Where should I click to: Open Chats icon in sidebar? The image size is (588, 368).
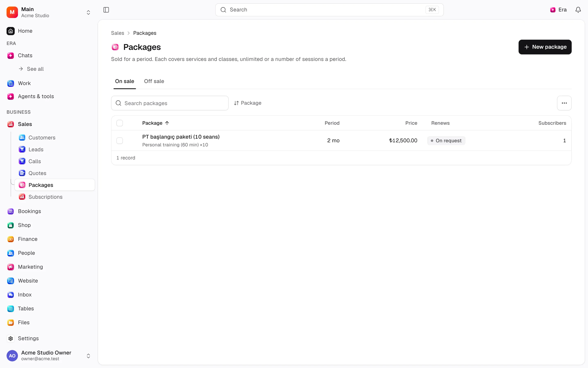point(10,55)
